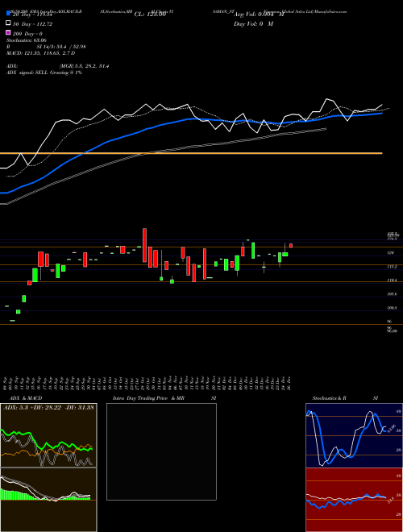Screen dimensions: 403x532
Task: Click the 'CL: 123.00' closing price text
Action: click(x=150, y=15)
